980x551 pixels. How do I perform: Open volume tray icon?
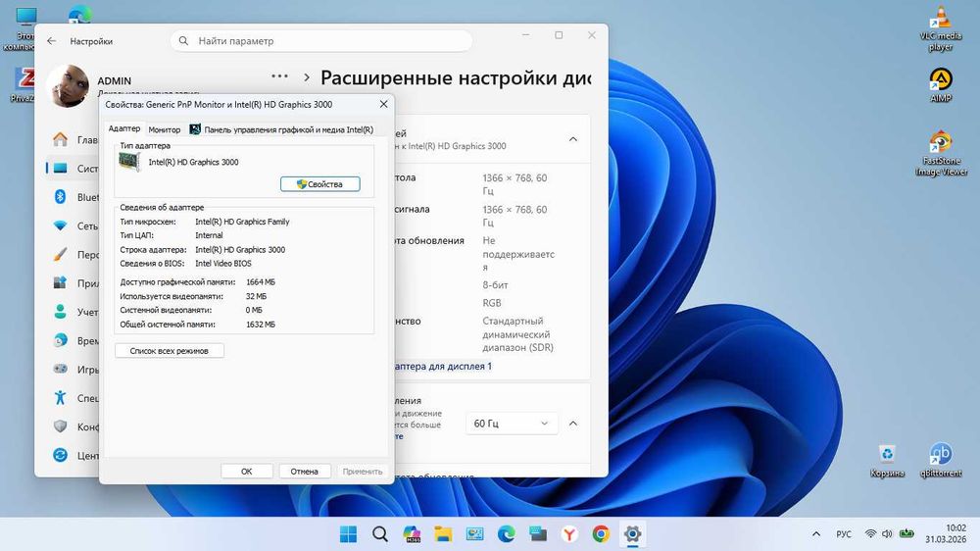(x=887, y=534)
